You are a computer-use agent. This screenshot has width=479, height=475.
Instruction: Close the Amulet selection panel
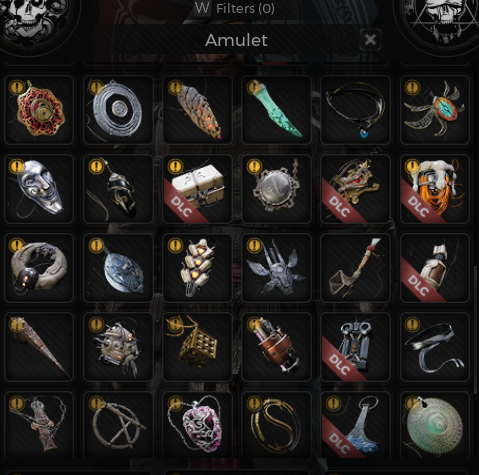[370, 40]
